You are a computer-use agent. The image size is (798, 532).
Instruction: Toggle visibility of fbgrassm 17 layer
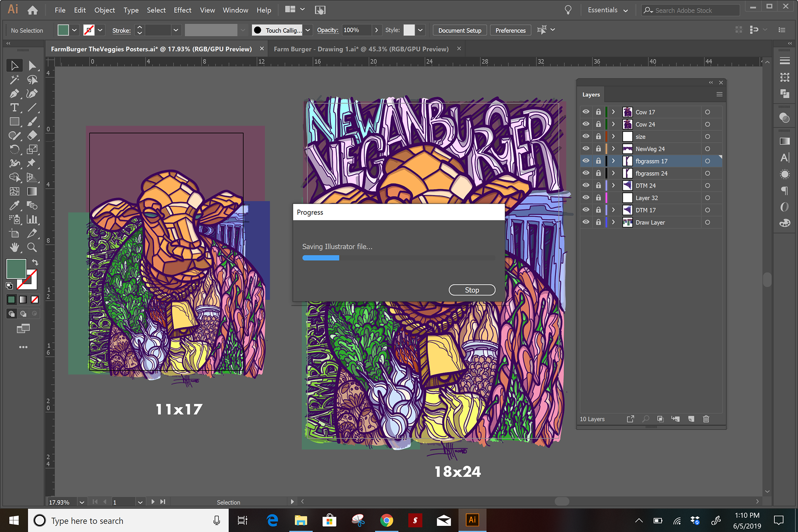(x=586, y=161)
